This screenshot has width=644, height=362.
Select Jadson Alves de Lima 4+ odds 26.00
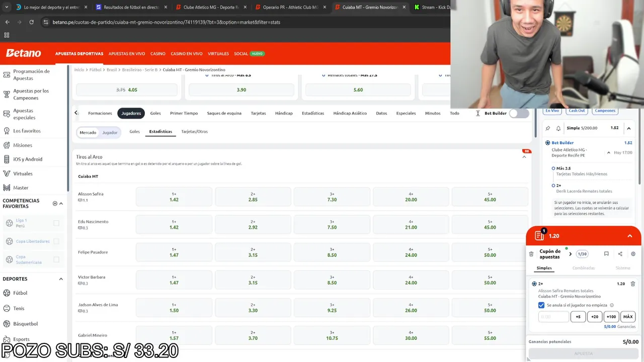[411, 307]
